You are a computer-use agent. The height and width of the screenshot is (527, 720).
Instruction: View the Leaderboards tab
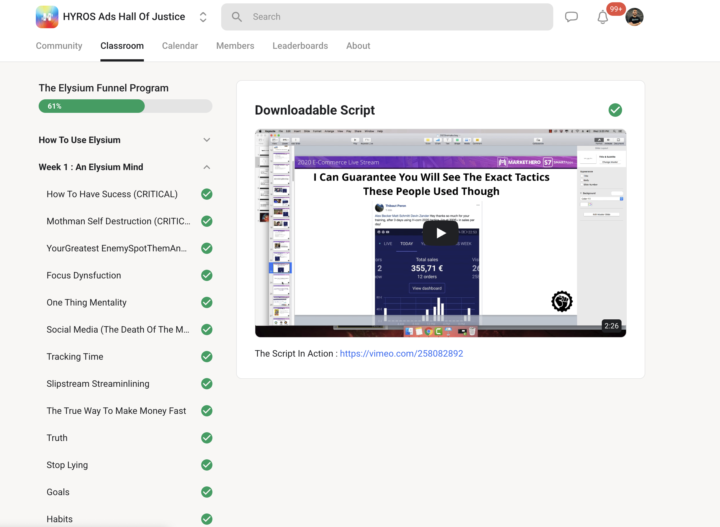click(300, 46)
